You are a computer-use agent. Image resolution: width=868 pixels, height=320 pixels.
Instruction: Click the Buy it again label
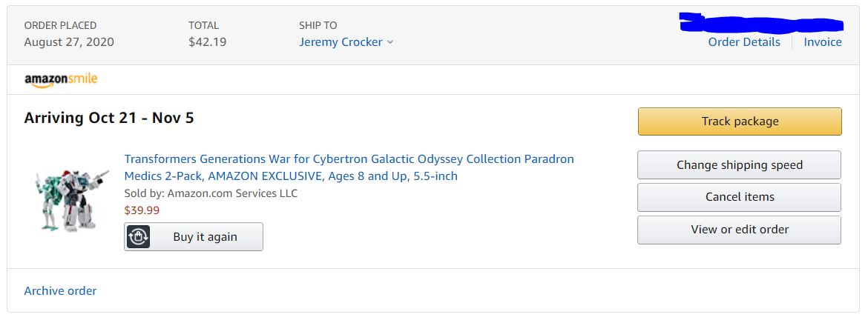(x=205, y=237)
